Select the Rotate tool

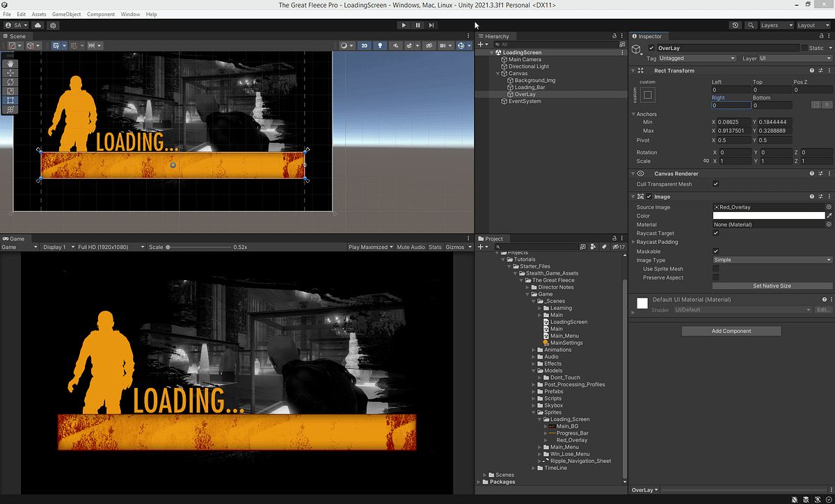[10, 82]
